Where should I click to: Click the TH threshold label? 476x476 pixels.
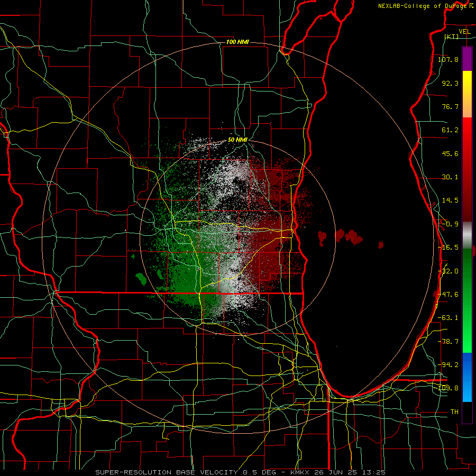coord(454,412)
